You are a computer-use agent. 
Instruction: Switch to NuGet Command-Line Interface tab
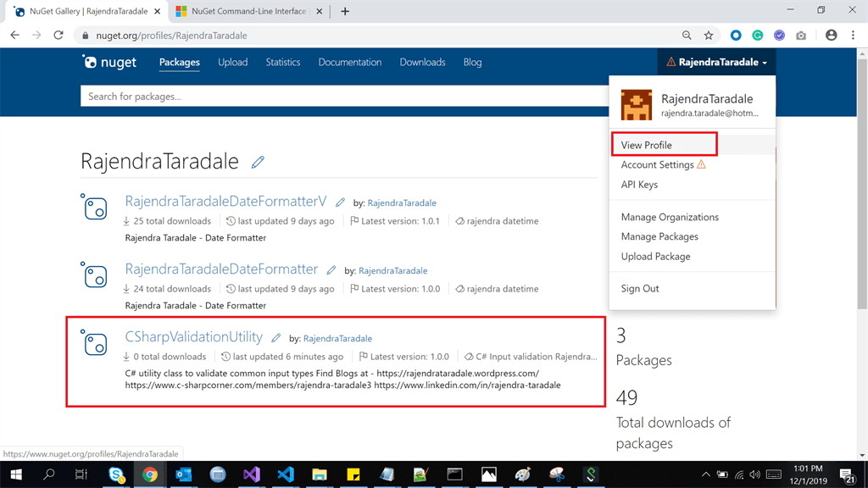pyautogui.click(x=248, y=11)
